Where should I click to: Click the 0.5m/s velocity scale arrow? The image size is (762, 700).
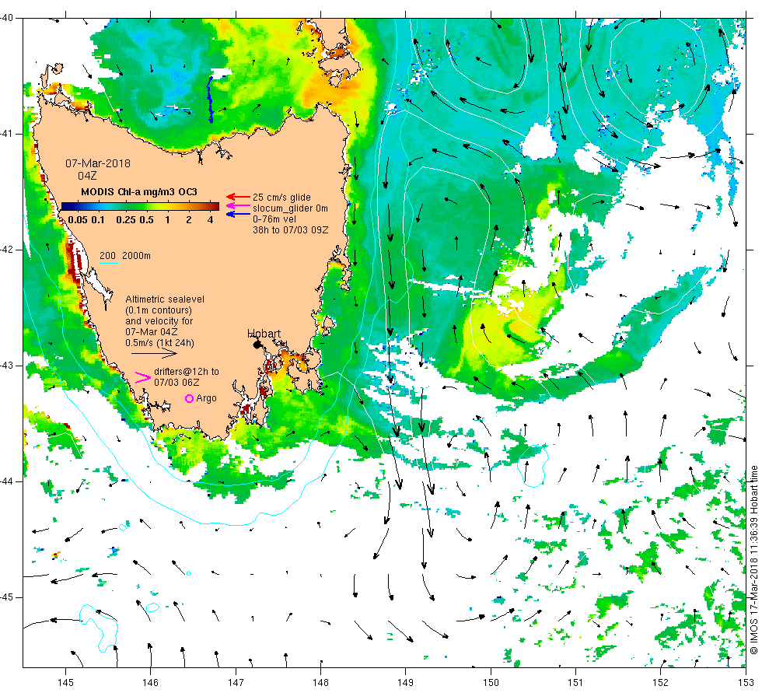[154, 353]
